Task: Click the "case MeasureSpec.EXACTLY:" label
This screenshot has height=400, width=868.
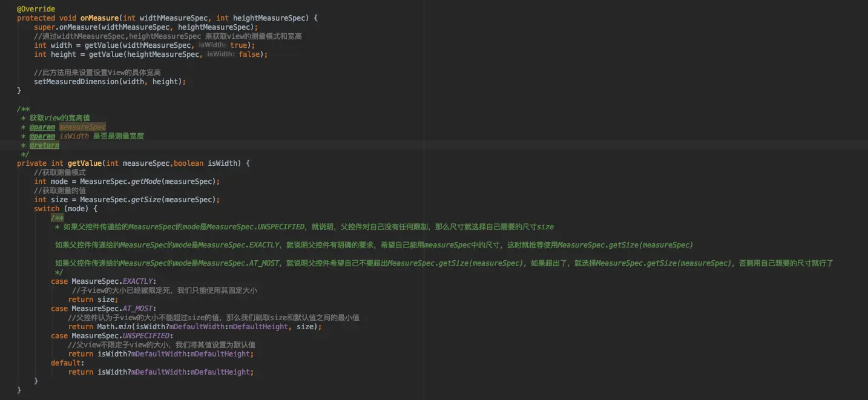Action: click(104, 281)
